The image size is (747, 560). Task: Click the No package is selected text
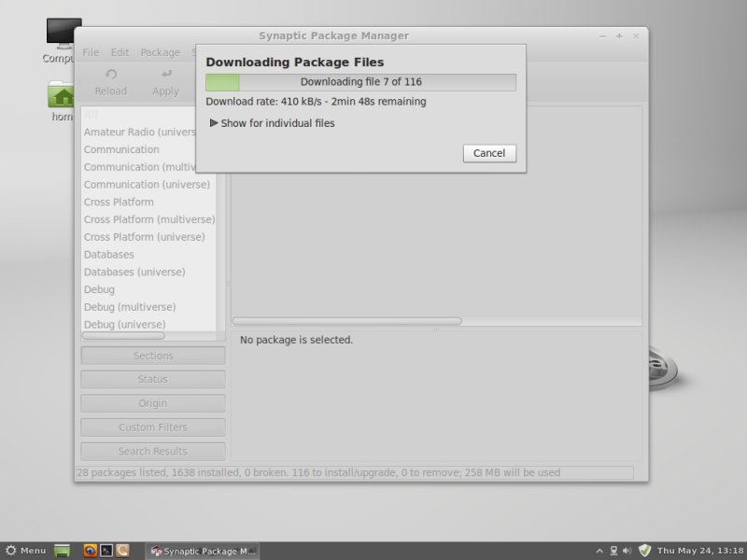point(296,340)
